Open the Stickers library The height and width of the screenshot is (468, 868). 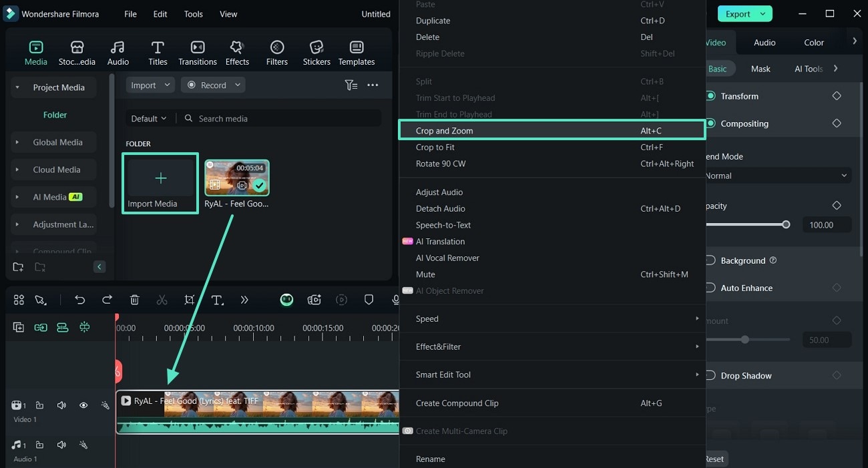[x=316, y=53]
